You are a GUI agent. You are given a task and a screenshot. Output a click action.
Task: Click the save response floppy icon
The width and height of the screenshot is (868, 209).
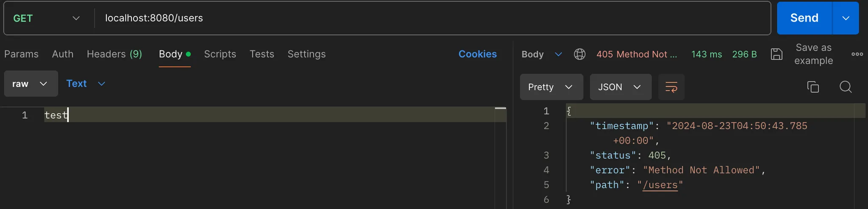(776, 54)
